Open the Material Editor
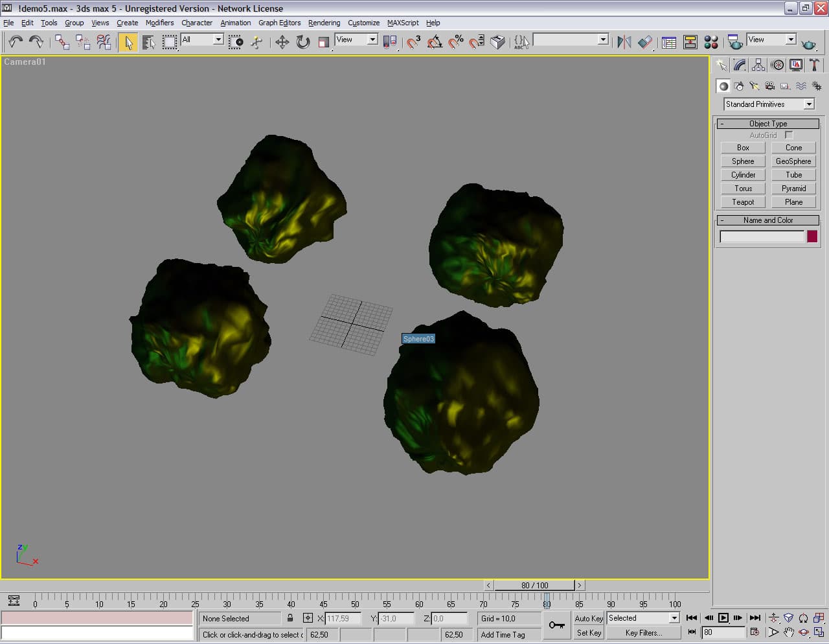Image resolution: width=829 pixels, height=644 pixels. point(711,42)
